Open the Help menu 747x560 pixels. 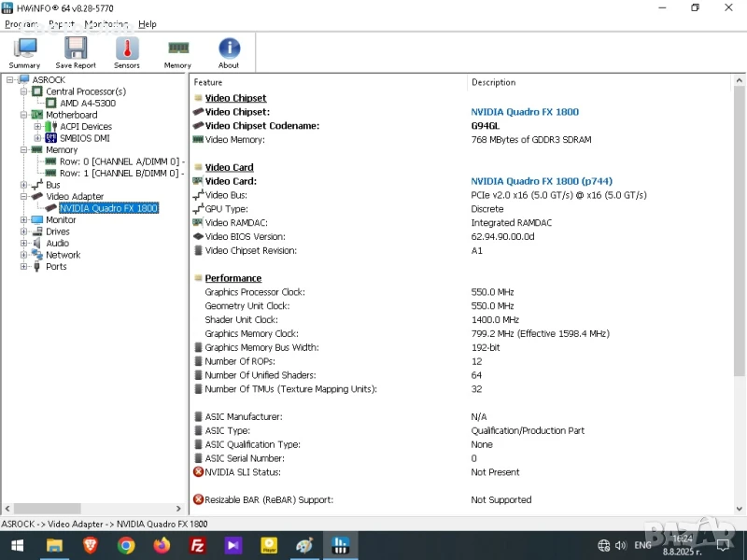(x=148, y=24)
